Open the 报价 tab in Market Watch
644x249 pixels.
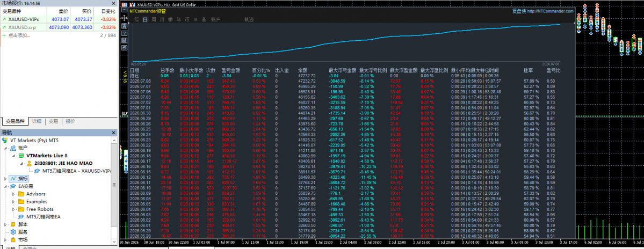point(70,121)
